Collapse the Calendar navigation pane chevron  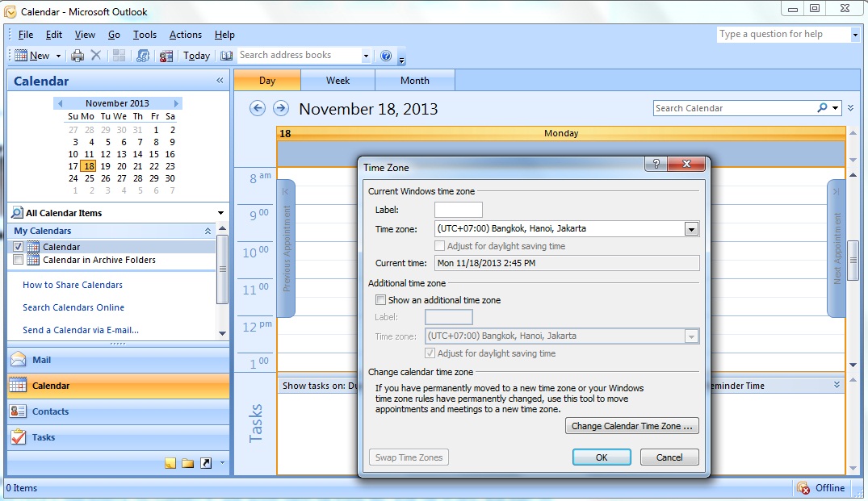(x=220, y=81)
